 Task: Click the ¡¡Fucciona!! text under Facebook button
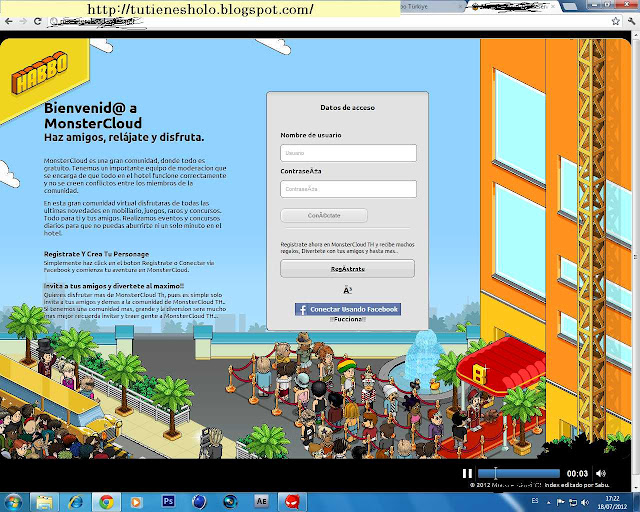click(x=347, y=319)
